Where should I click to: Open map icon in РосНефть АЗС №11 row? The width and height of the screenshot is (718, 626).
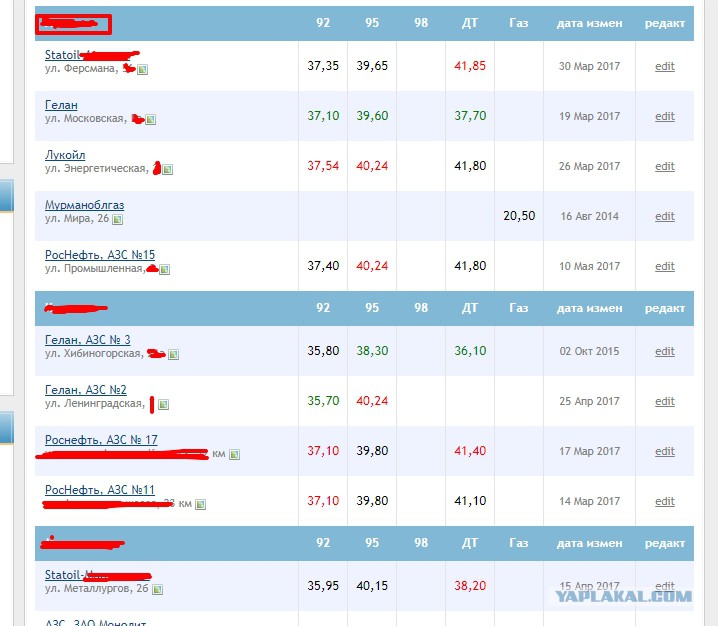click(200, 504)
